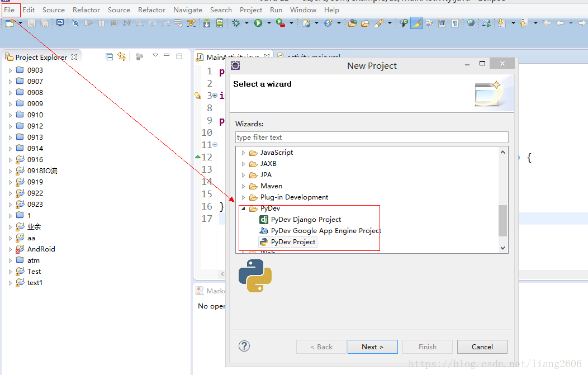Toggle Use Step Filters

click(191, 23)
